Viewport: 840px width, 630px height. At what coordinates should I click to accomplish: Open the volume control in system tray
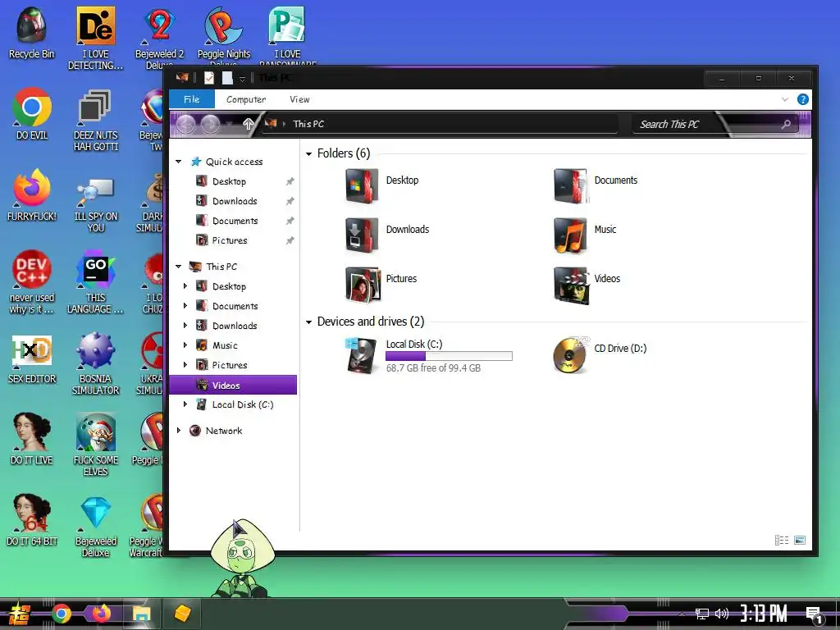pyautogui.click(x=722, y=614)
